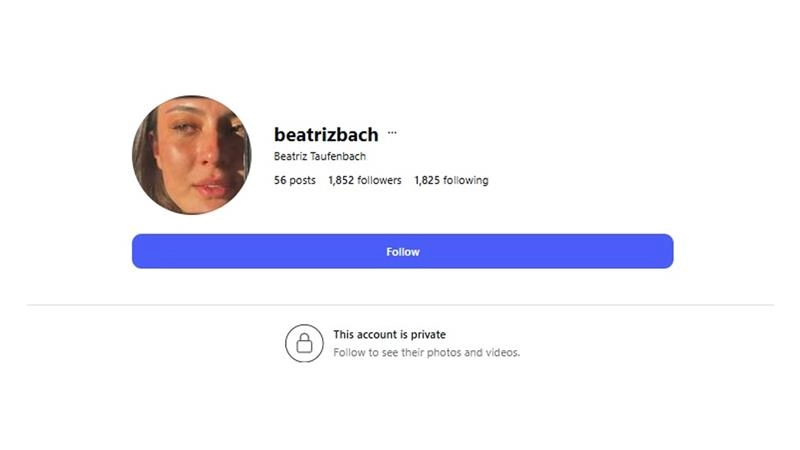Select the beatrizbach username heading
Screen dimensions: 800x450
[326, 135]
